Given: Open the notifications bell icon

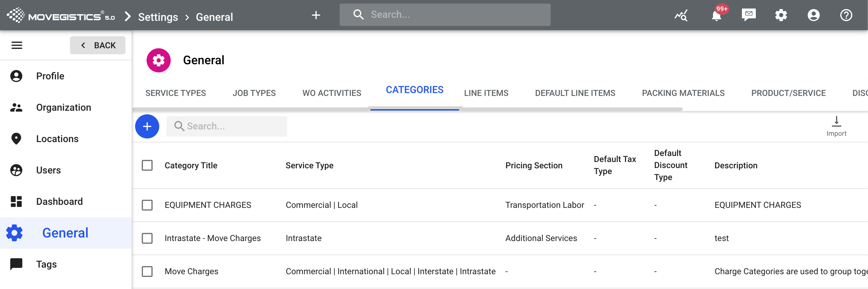Looking at the screenshot, I should [x=716, y=15].
